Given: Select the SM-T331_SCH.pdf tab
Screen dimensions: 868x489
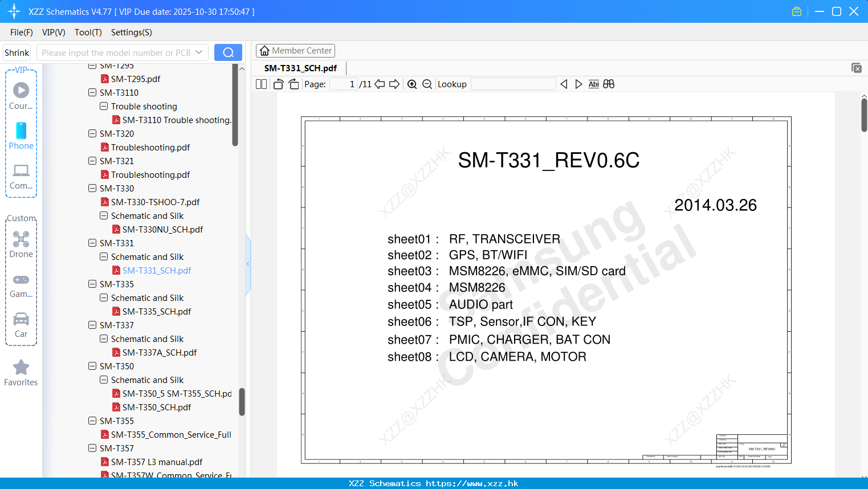Looking at the screenshot, I should coord(300,68).
